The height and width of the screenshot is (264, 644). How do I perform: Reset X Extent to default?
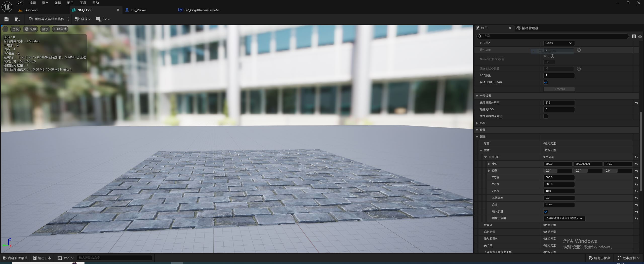[x=636, y=178]
